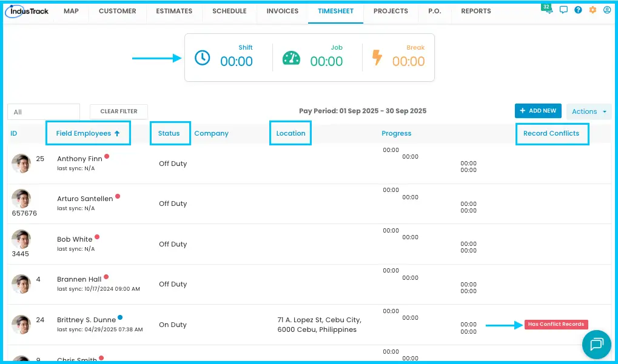
Task: Open the notifications bell with badge 32
Action: pos(548,9)
